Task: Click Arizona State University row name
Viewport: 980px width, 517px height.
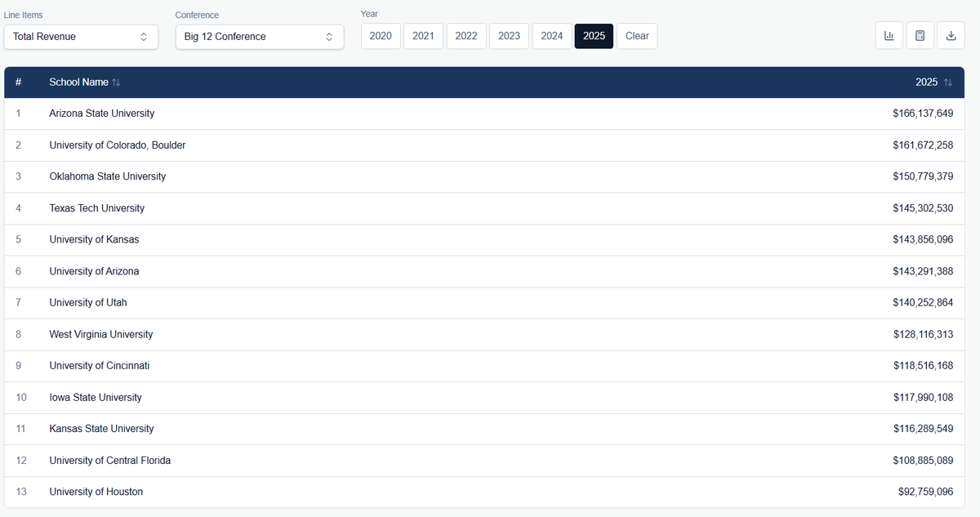Action: pos(102,114)
